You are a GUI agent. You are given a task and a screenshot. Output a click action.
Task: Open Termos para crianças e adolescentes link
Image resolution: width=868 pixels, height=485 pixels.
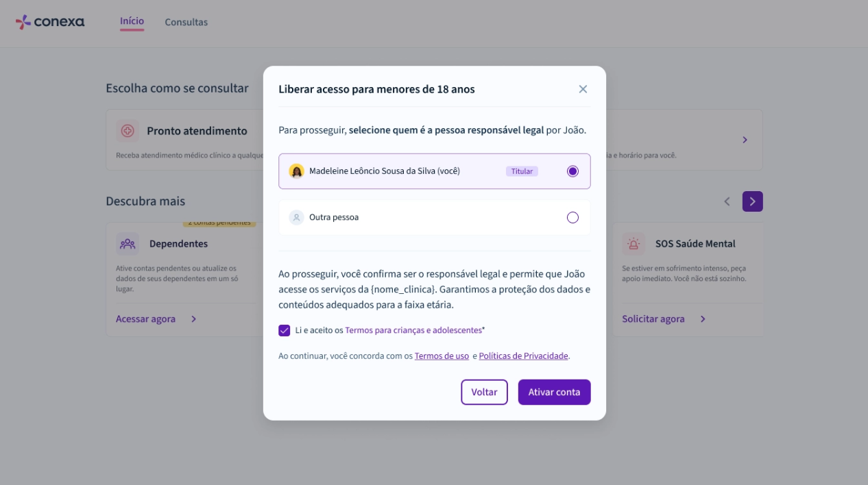(413, 330)
